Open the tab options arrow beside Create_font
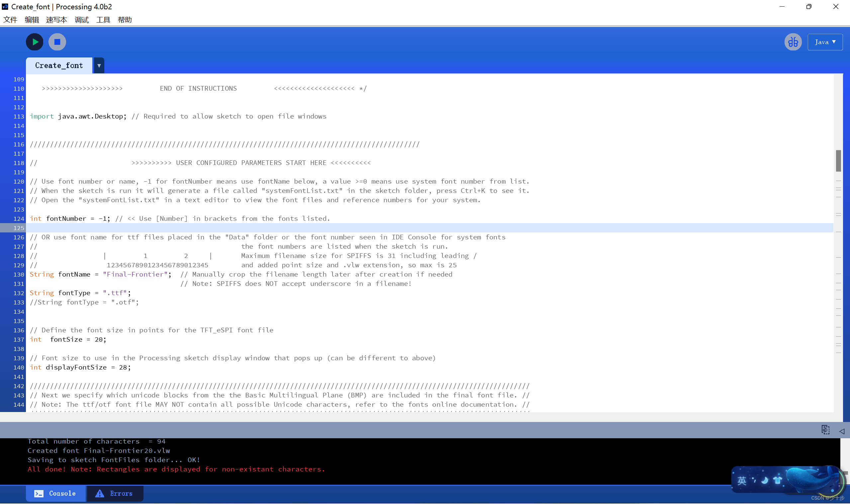Screen dimensions: 850x504 [99, 65]
